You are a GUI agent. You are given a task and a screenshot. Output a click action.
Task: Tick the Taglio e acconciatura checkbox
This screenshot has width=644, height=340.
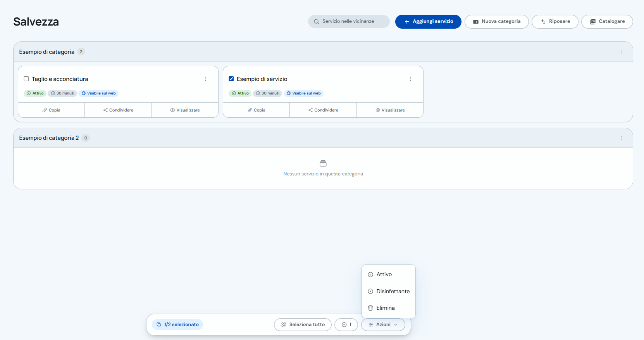tap(26, 79)
